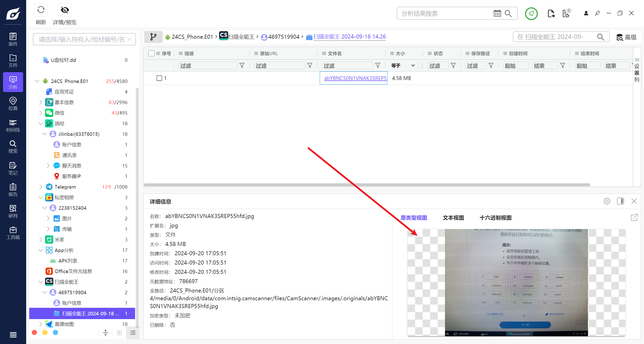Open the abYBNCS0N1VNAK3SREP5 file link
The width and height of the screenshot is (644, 344).
[x=355, y=78]
